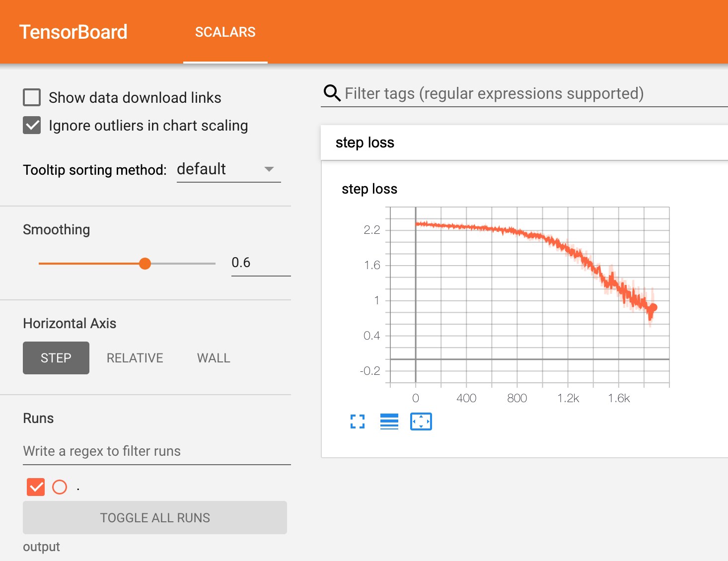
Task: Open the Tooltip sorting method dropdown
Action: (x=228, y=169)
